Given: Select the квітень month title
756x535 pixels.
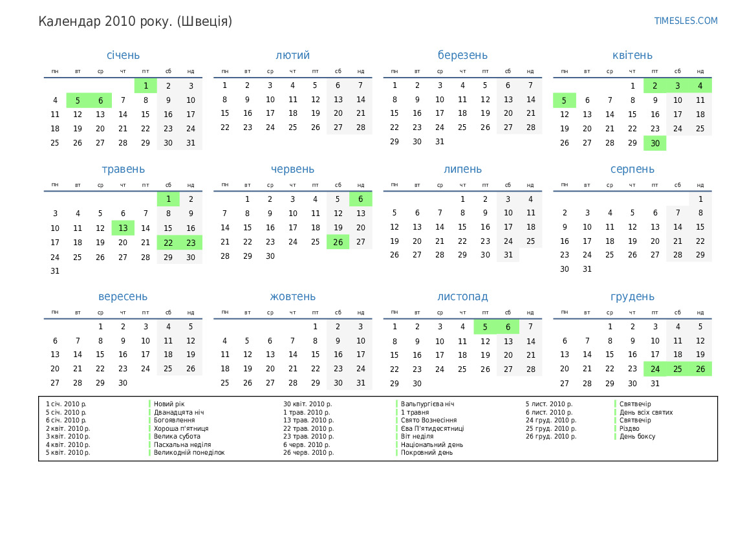Looking at the screenshot, I should pyautogui.click(x=632, y=56).
